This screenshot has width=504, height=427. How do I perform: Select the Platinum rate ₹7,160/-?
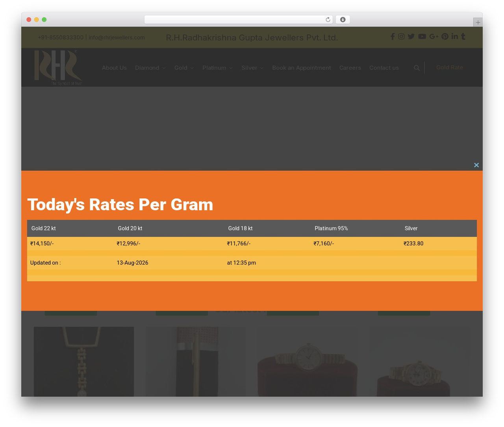click(x=324, y=243)
